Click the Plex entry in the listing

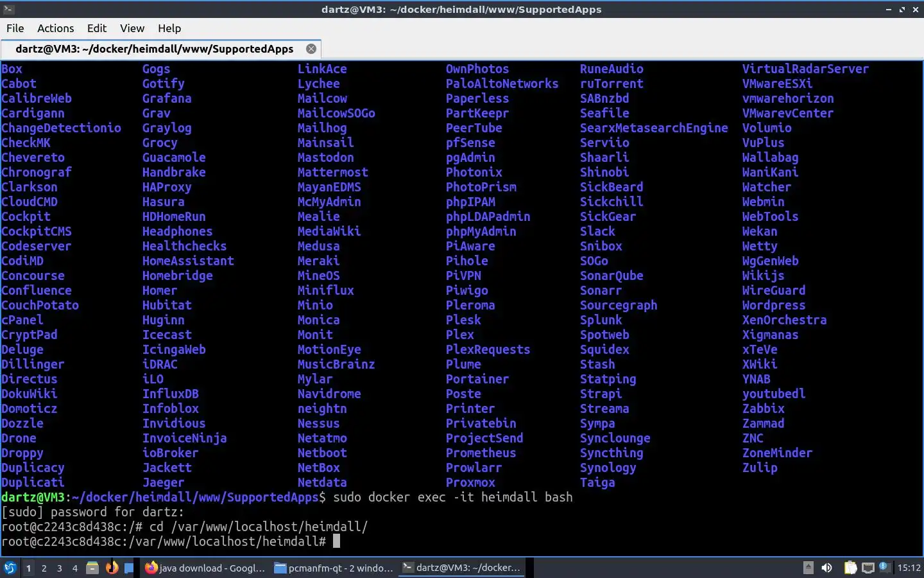point(460,335)
